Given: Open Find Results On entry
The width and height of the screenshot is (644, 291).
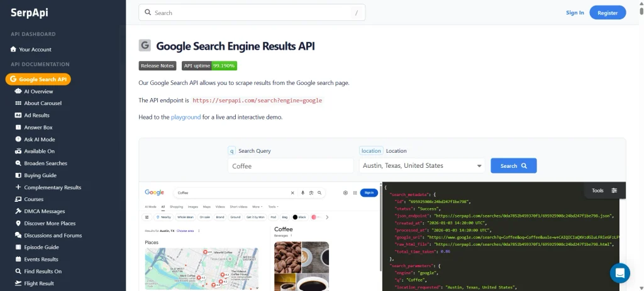Looking at the screenshot, I should click(43, 272).
